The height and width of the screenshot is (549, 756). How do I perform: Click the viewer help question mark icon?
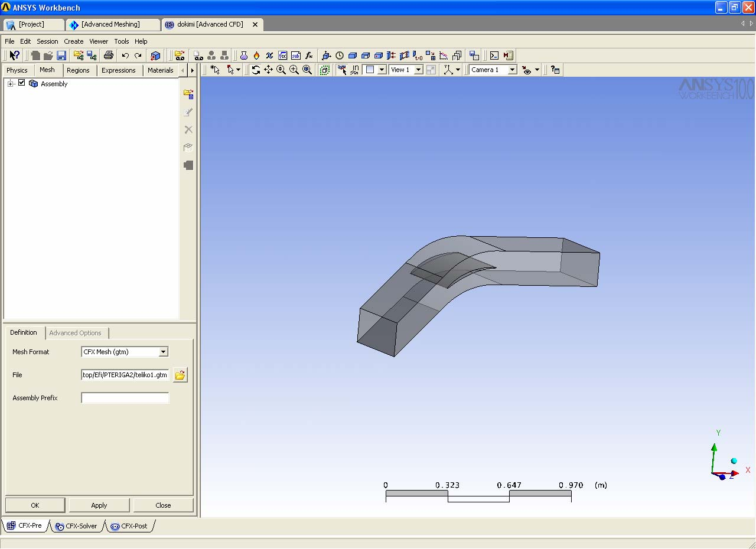point(555,70)
